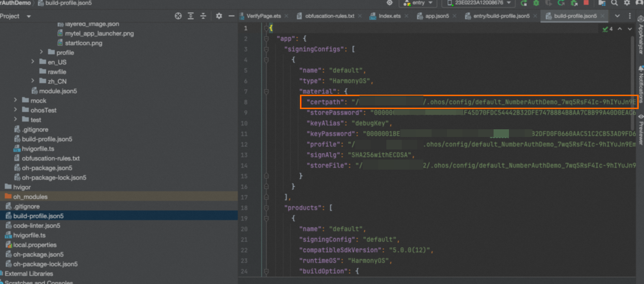This screenshot has height=284, width=644.
Task: Open search everywhere magnifier icon
Action: click(614, 3)
